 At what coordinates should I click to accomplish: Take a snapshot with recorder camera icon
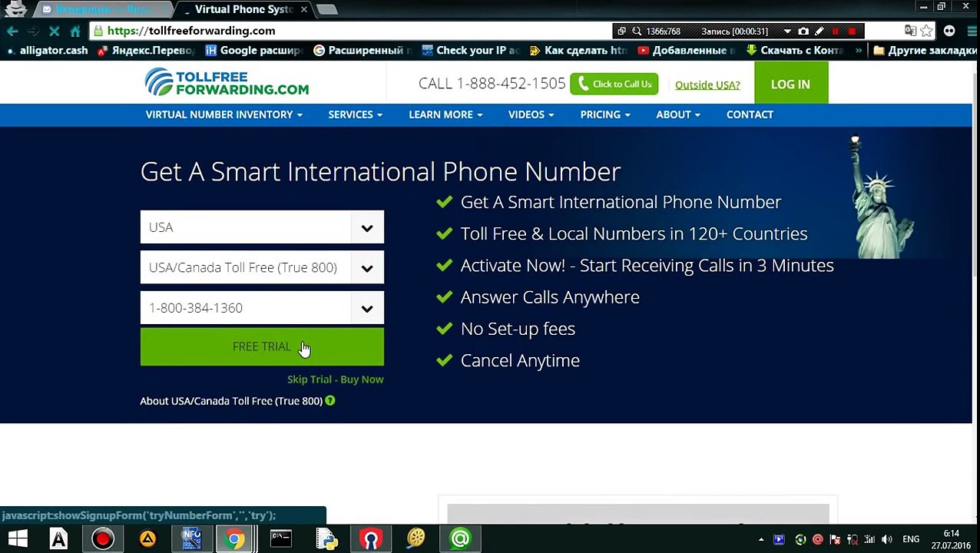coord(803,31)
